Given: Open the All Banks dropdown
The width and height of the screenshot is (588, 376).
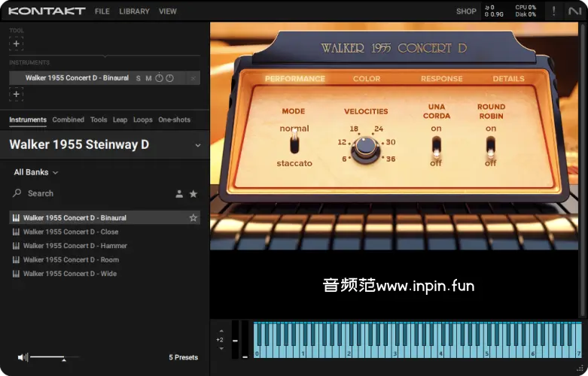Looking at the screenshot, I should 36,172.
